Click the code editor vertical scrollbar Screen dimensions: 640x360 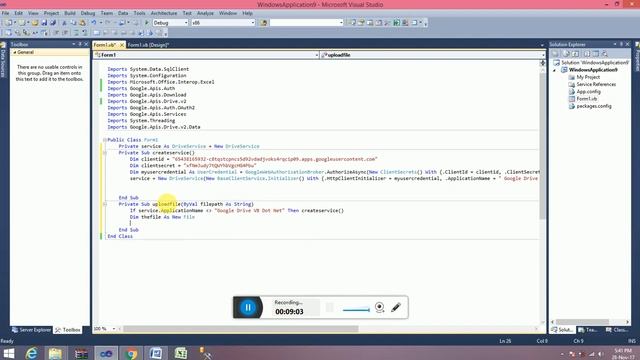click(542, 147)
